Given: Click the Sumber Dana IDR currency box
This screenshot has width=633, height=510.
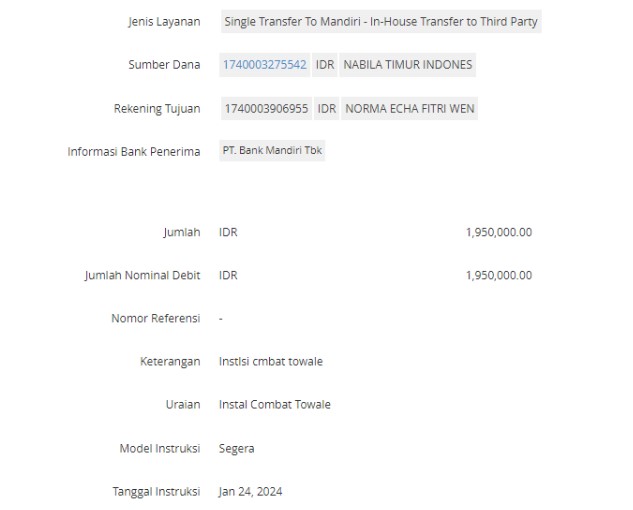Looking at the screenshot, I should [x=325, y=65].
